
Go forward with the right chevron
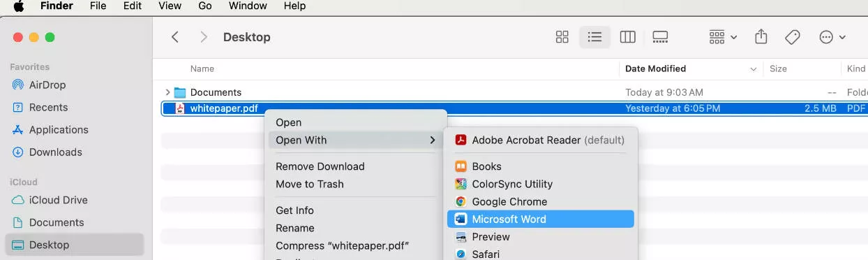click(203, 37)
